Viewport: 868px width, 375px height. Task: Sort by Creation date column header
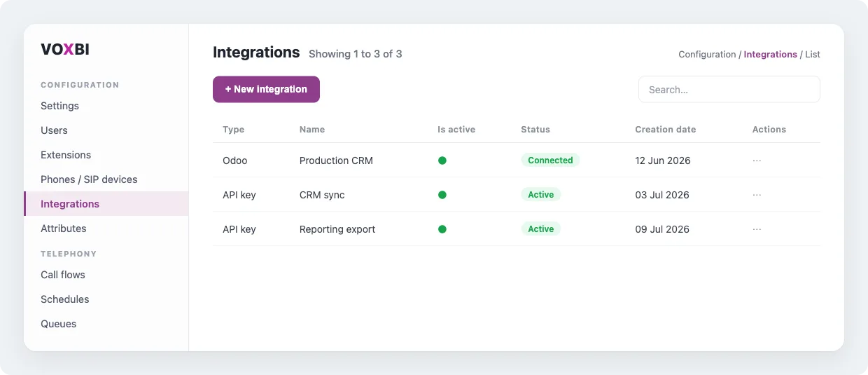point(666,130)
